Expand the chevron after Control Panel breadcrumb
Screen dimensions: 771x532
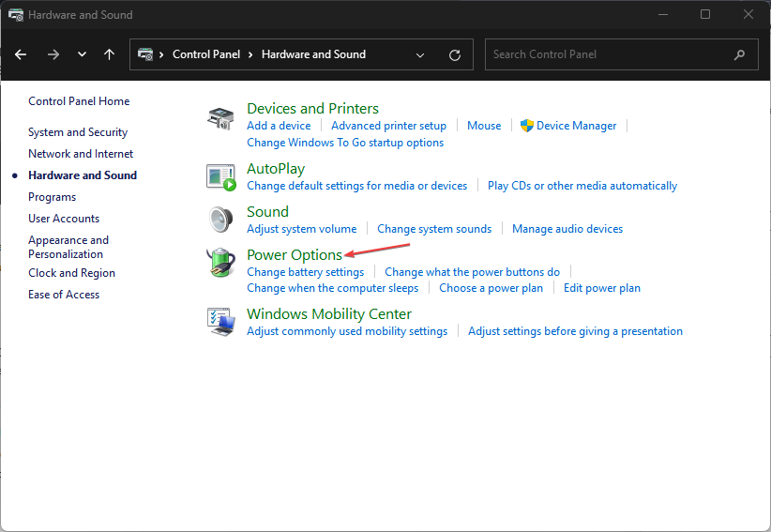click(x=250, y=54)
